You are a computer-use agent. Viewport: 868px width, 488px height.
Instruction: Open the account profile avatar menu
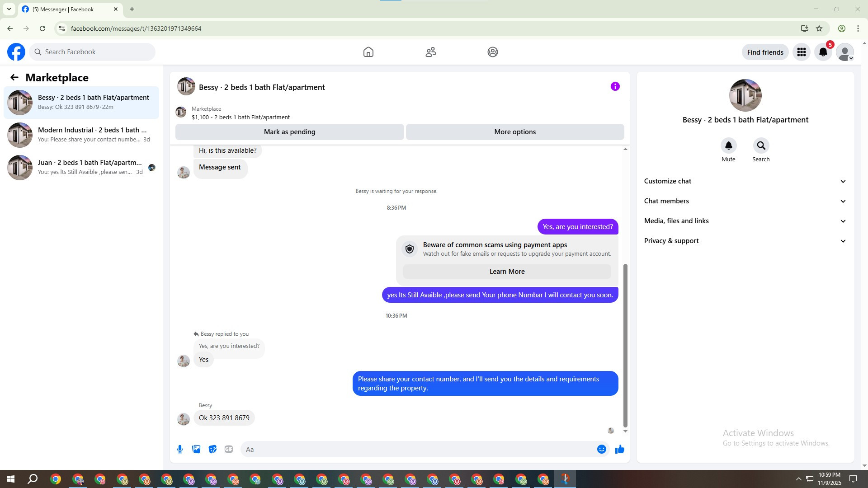click(845, 52)
